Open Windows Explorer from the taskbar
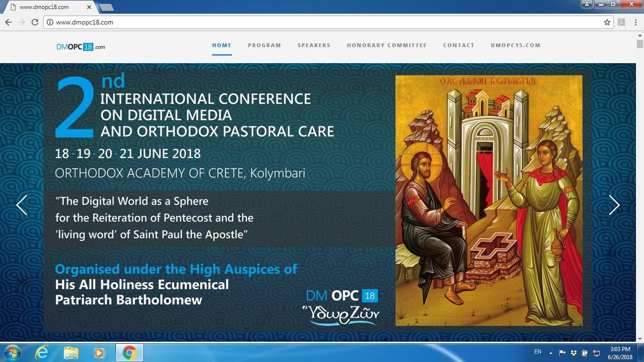 click(71, 352)
